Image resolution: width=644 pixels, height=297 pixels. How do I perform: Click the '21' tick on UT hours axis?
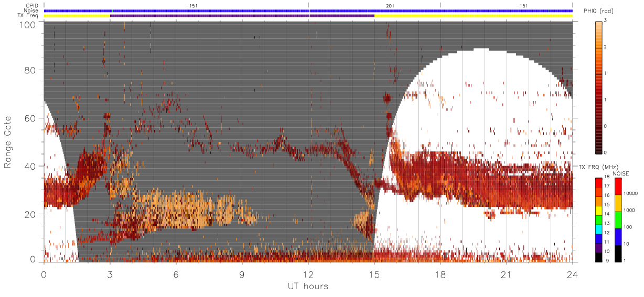(x=507, y=274)
